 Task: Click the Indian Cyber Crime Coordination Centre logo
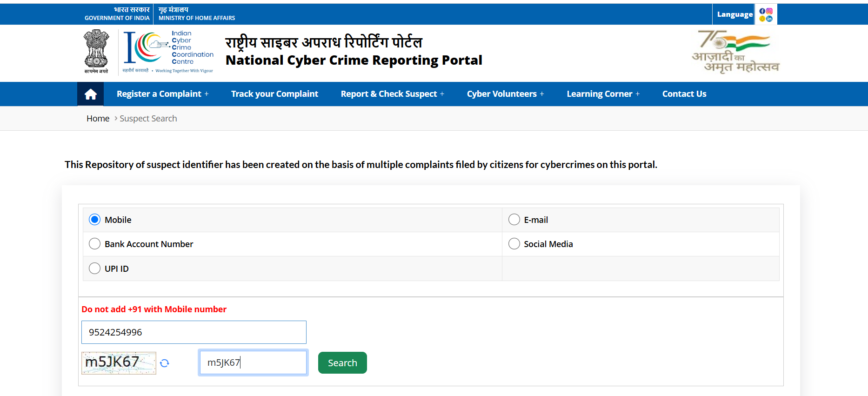[x=168, y=52]
